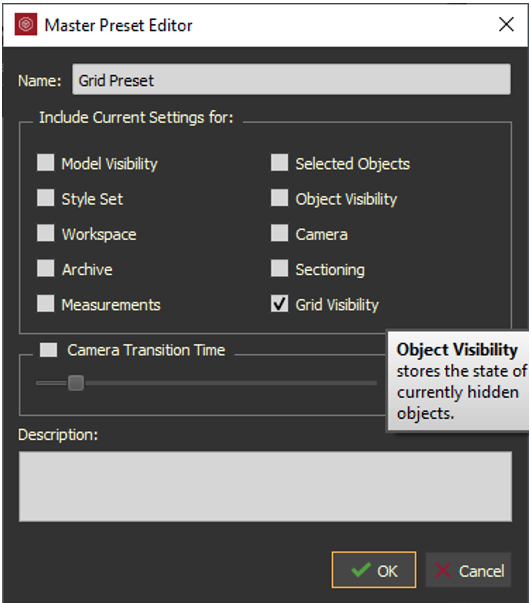Enable the Camera Transition Time checkbox
Image resolution: width=531 pixels, height=603 pixels.
tap(48, 350)
